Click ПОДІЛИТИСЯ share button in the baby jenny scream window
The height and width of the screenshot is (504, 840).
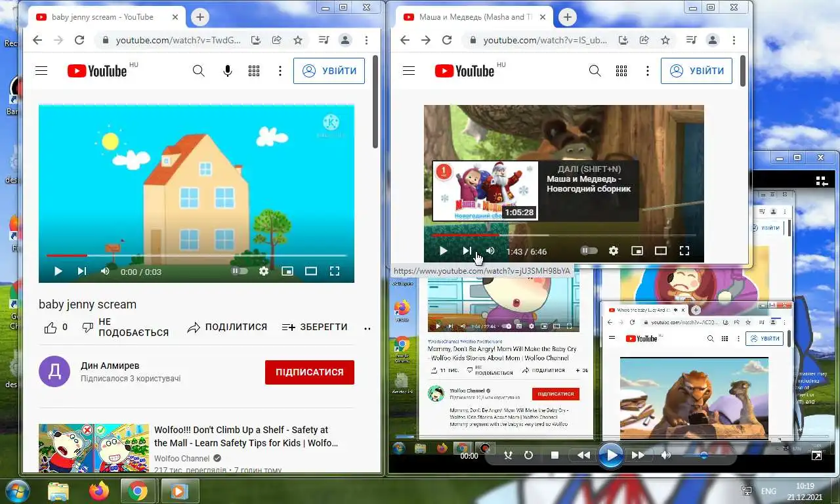pyautogui.click(x=227, y=327)
